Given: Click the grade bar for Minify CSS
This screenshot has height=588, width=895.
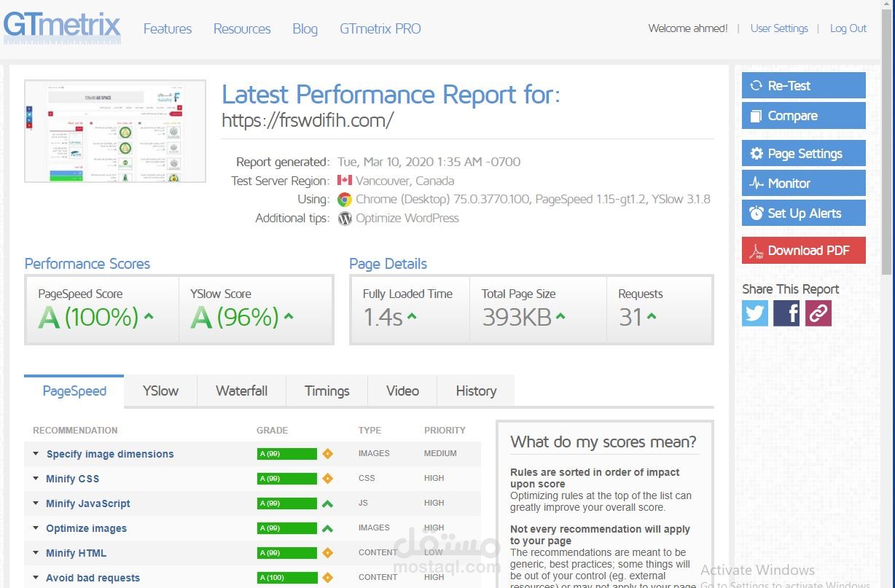Looking at the screenshot, I should [x=287, y=479].
